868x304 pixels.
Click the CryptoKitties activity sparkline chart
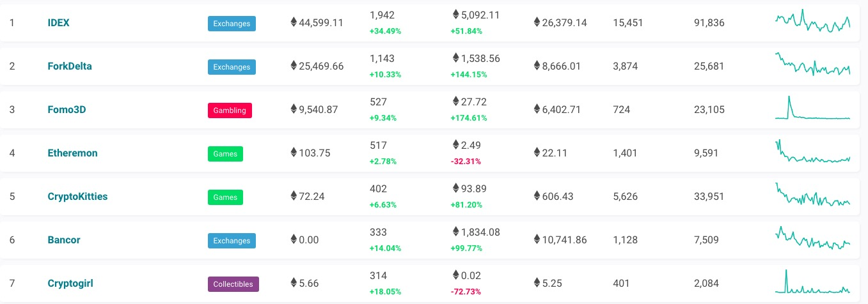tap(813, 195)
